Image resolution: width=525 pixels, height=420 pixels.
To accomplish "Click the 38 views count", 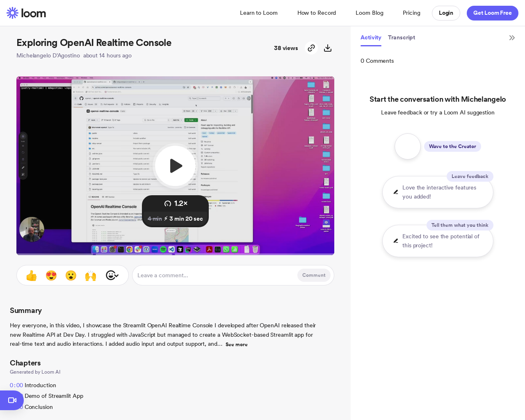I will pos(286,48).
